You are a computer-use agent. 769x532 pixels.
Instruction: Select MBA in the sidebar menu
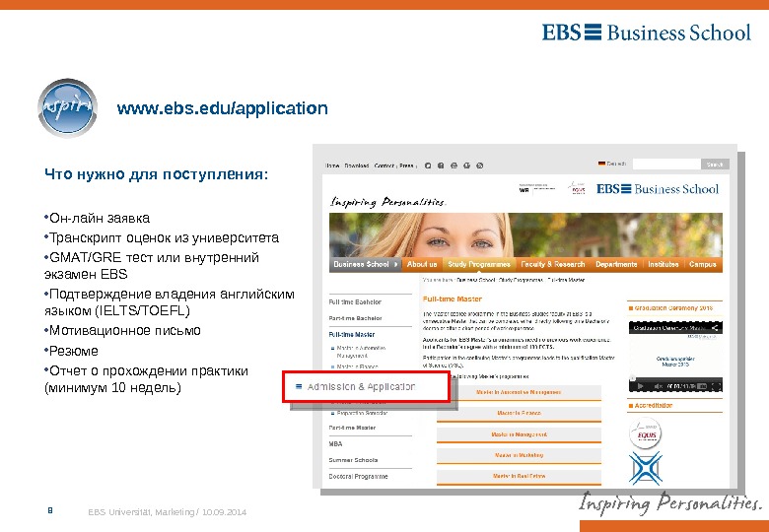[x=335, y=443]
